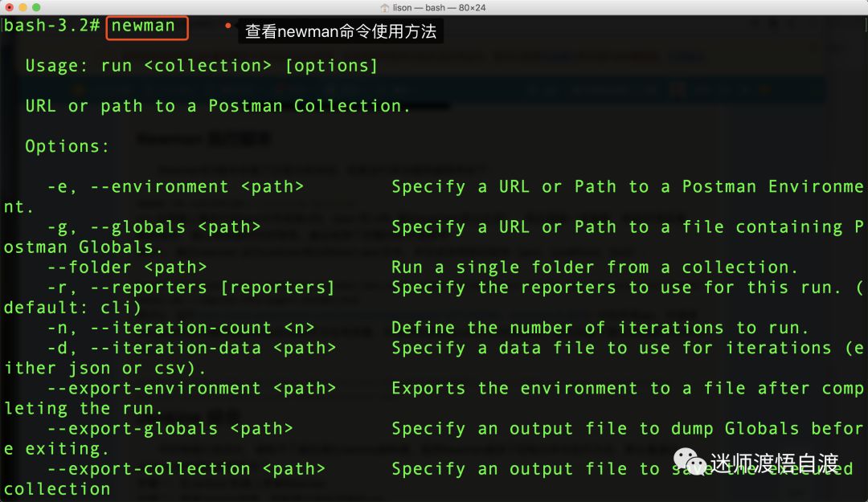Click the '-r, --reporters [reporters]' option

[191, 288]
